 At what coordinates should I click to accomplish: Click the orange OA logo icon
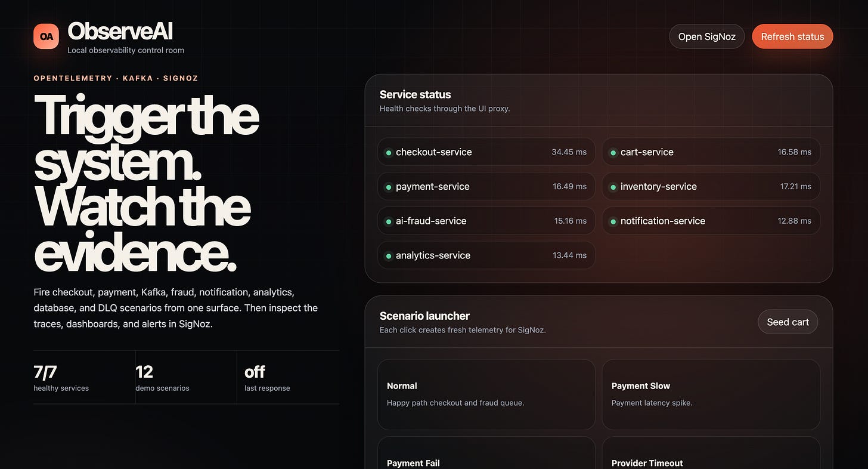click(46, 36)
